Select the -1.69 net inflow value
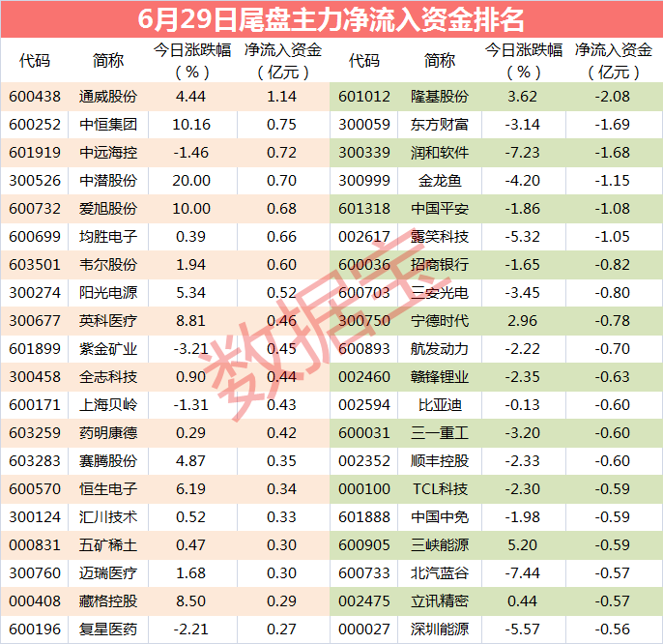 point(613,125)
